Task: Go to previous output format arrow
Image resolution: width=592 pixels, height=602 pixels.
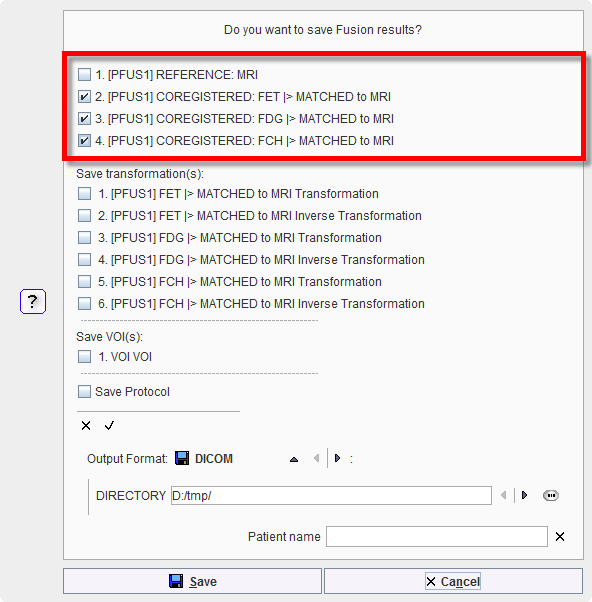Action: (317, 458)
